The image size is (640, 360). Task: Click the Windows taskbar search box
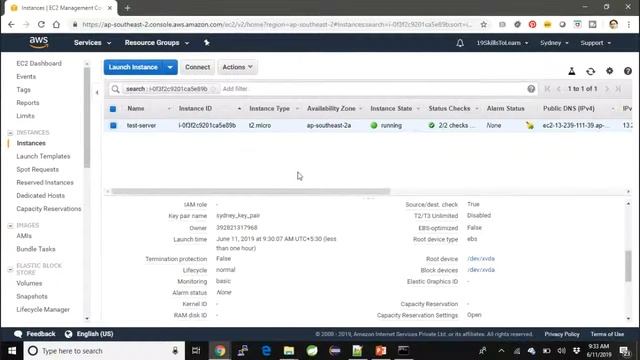click(104, 351)
